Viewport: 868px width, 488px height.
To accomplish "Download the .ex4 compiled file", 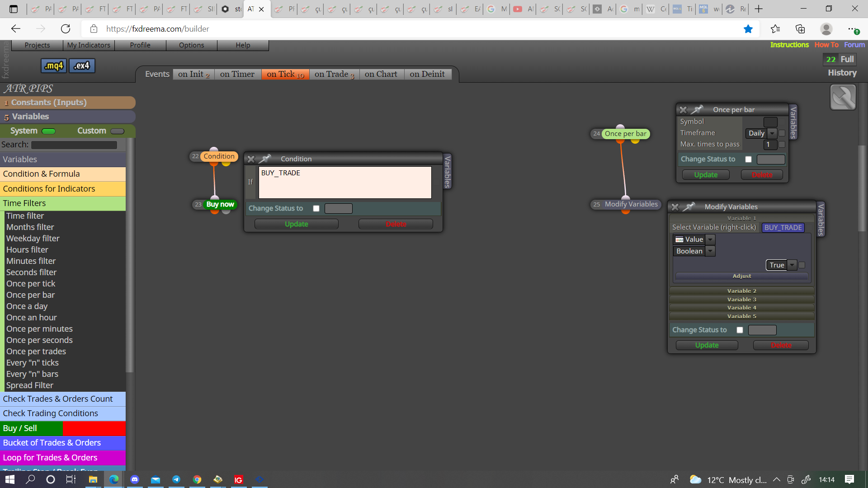I will (x=82, y=66).
